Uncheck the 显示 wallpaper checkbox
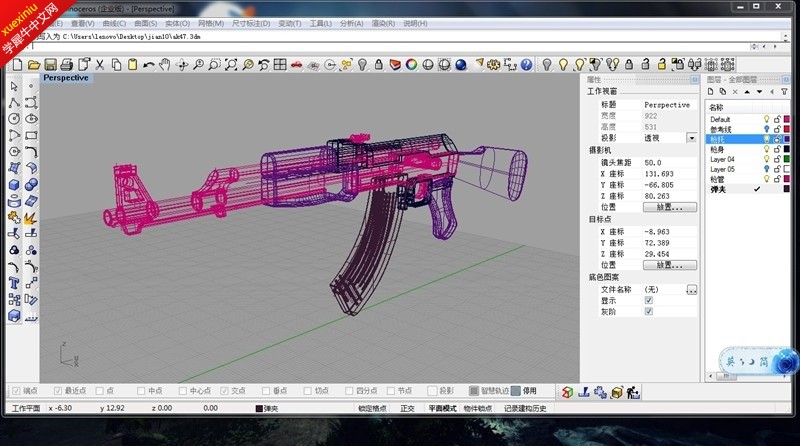This screenshot has width=800, height=446. pyautogui.click(x=648, y=300)
